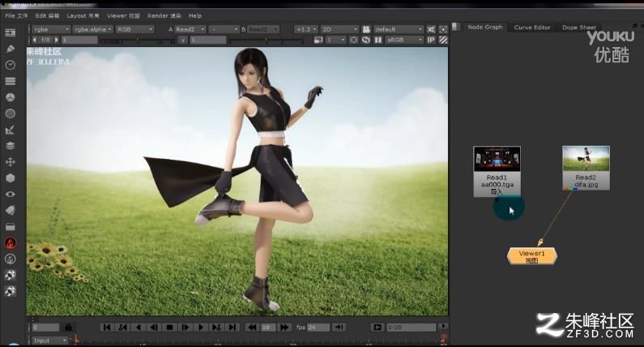Viewport: 644px width, 347px height.
Task: Open the Input frame range dropdown
Action: tap(49, 341)
